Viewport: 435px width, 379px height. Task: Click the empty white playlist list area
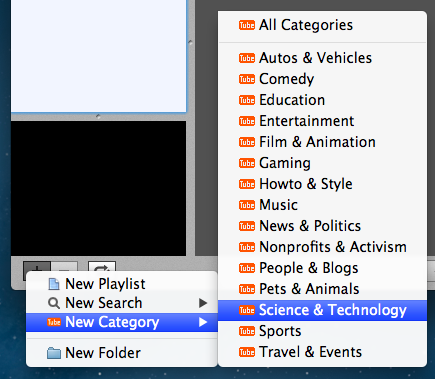(x=99, y=56)
